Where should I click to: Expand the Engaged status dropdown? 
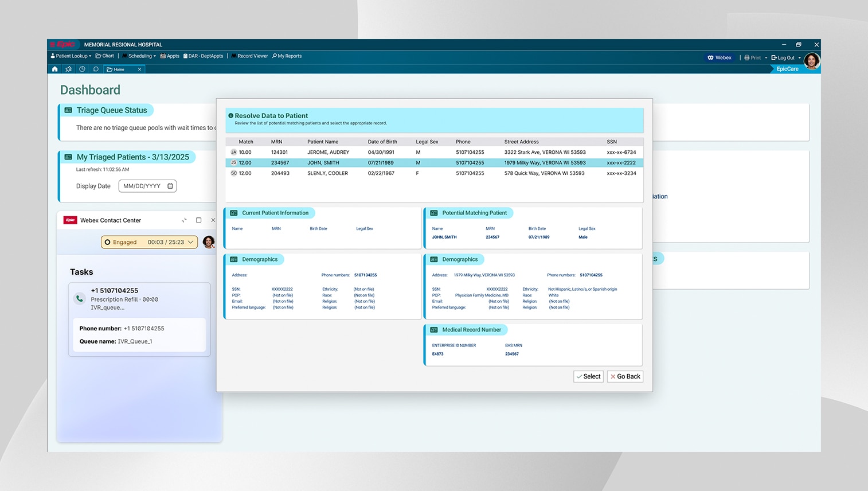coord(191,243)
